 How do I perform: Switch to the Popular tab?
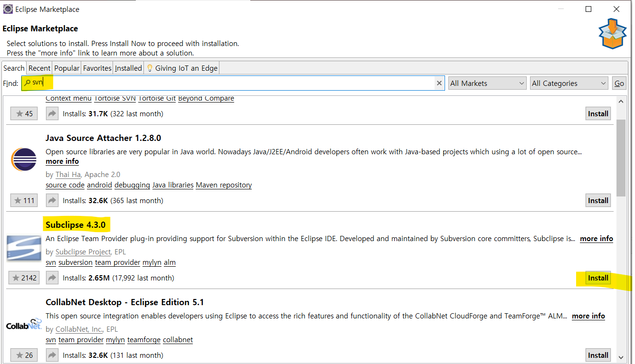click(66, 67)
